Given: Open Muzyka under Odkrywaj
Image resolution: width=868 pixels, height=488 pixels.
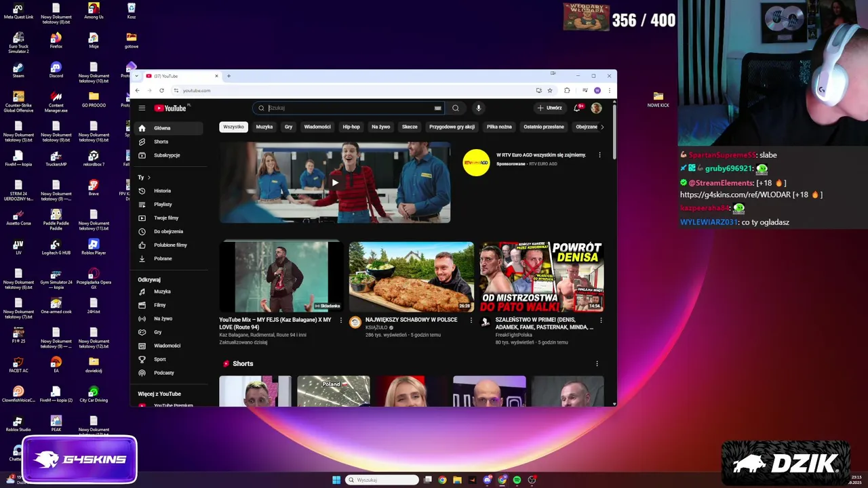Looking at the screenshot, I should click(170, 291).
